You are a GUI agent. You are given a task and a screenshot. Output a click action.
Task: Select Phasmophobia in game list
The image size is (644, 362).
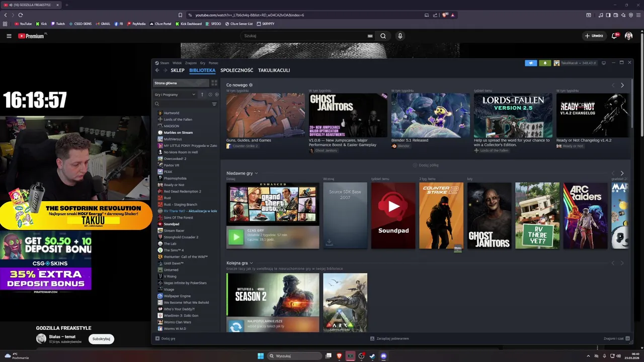[x=175, y=178]
